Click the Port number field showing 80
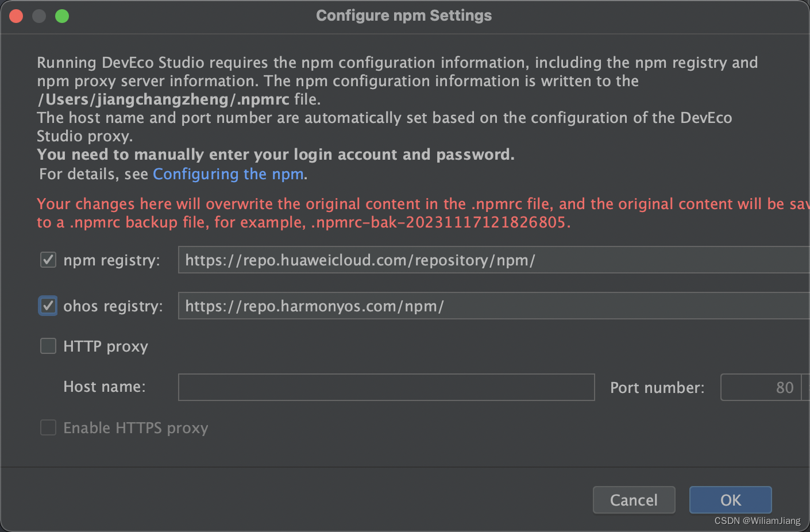The height and width of the screenshot is (532, 810). [x=761, y=387]
